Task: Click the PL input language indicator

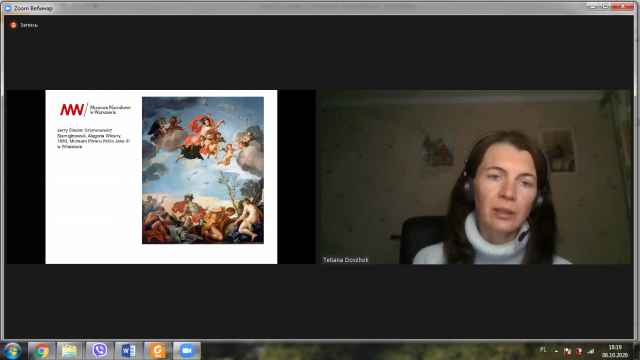Action: click(x=543, y=350)
